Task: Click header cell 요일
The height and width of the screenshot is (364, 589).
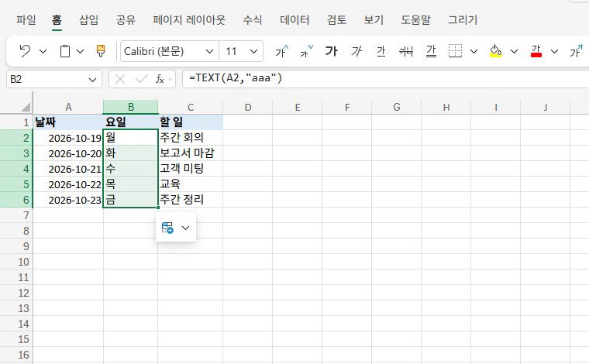Action: [131, 122]
